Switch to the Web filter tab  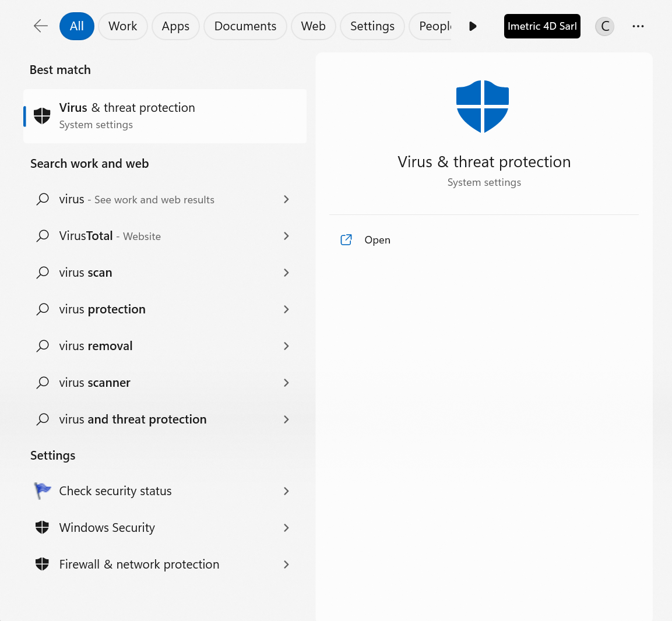coord(314,26)
